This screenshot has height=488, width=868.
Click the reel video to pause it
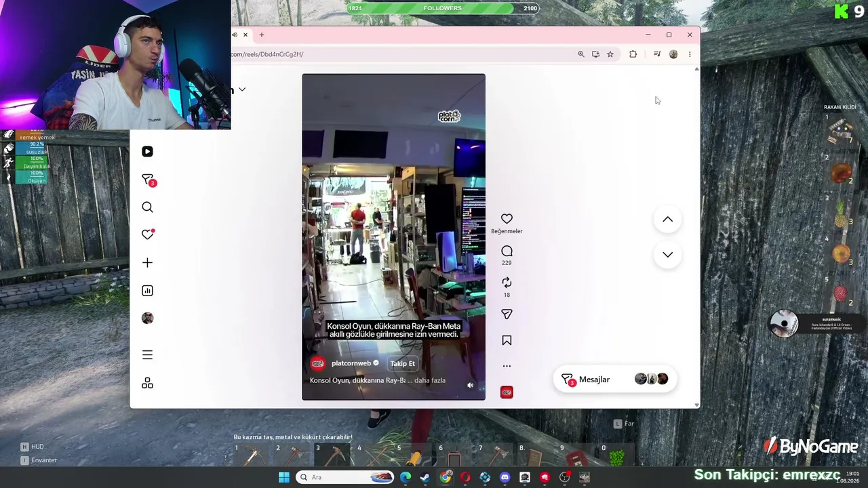[x=393, y=237]
